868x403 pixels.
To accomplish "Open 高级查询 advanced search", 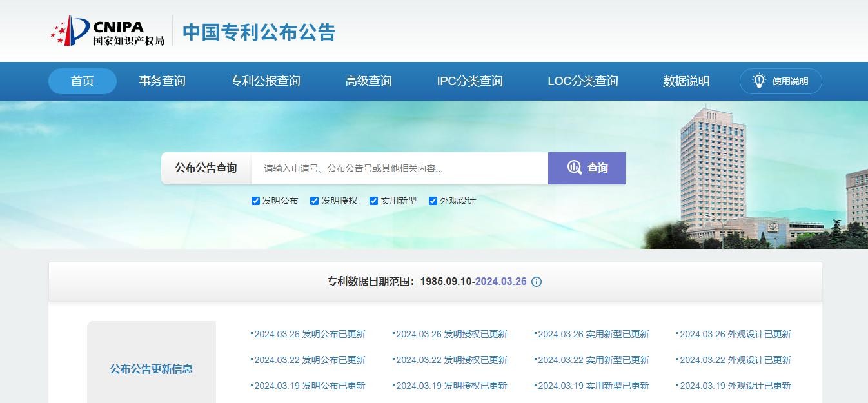I will [368, 81].
